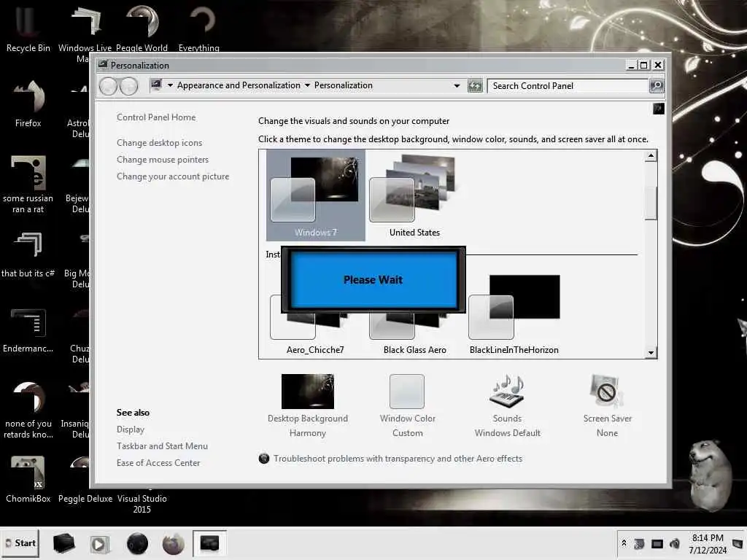The height and width of the screenshot is (560, 747).
Task: Click the address bar refresh button
Action: (475, 86)
